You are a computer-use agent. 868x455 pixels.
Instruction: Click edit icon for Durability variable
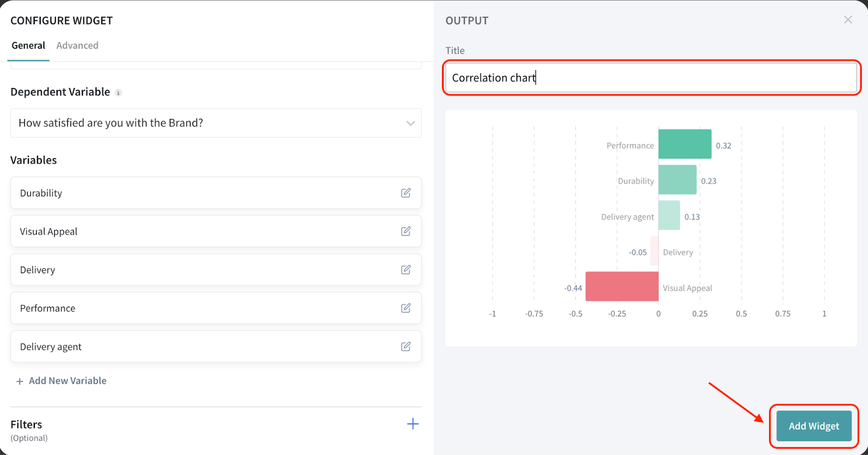pos(406,193)
